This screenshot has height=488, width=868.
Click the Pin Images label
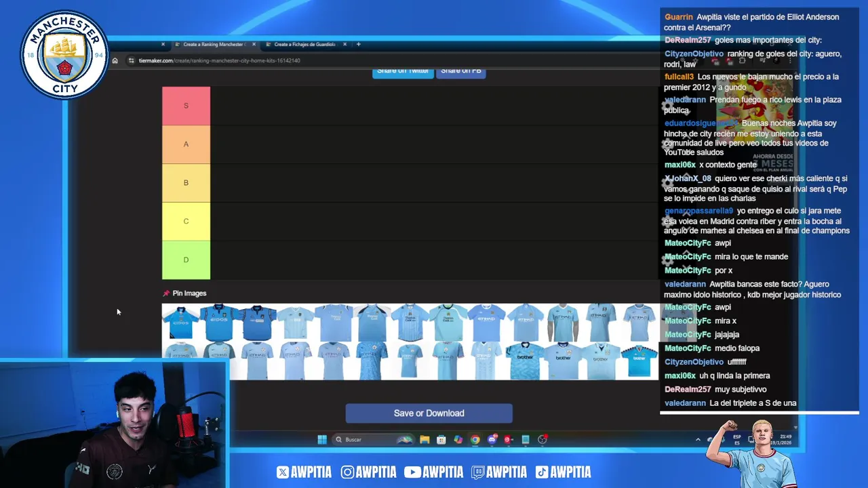[x=189, y=293]
